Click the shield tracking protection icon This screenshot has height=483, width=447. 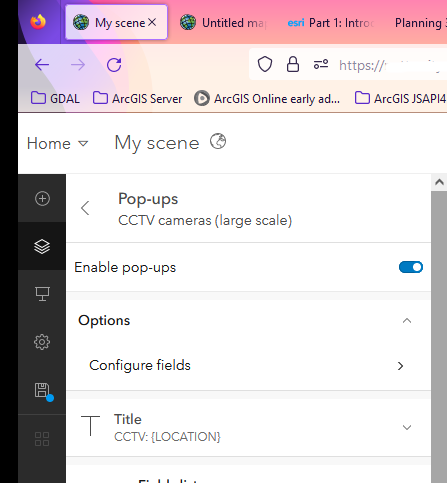(265, 64)
